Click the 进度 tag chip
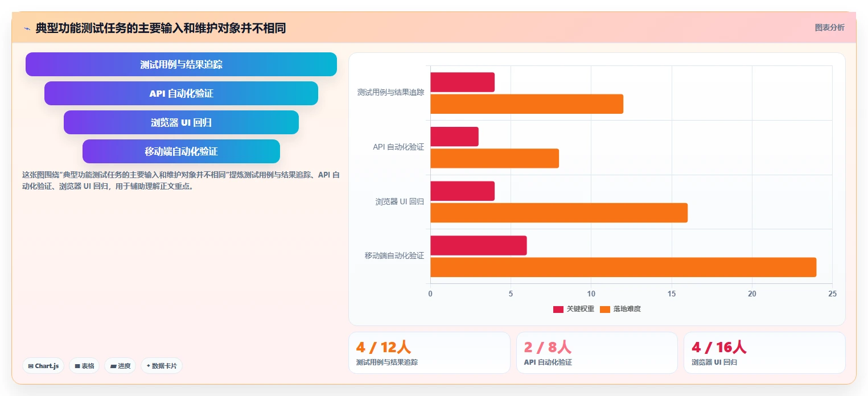Viewport: 868px width, 396px height. click(120, 366)
